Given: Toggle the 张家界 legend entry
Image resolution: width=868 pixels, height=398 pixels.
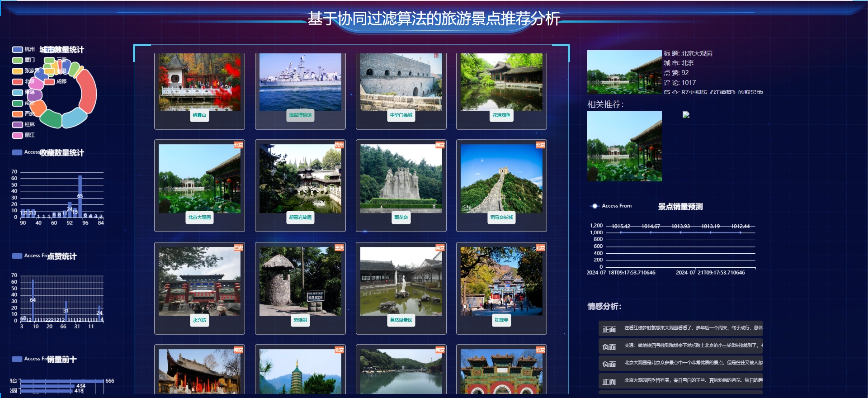Looking at the screenshot, I should tap(26, 71).
